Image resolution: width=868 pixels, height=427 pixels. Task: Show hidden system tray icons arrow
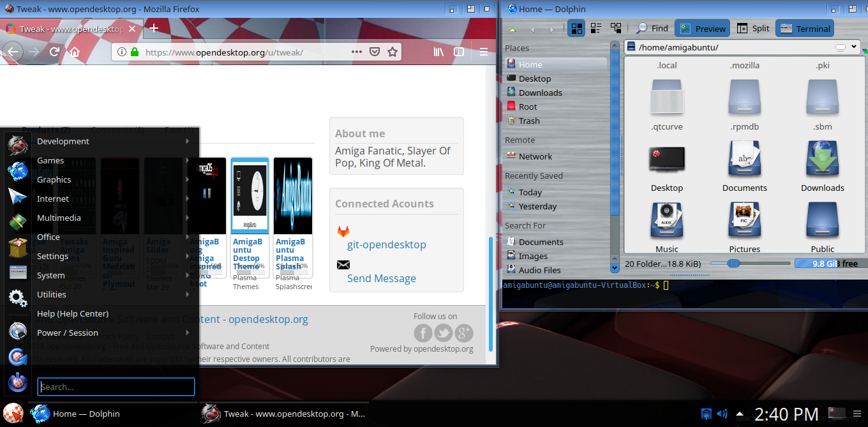pyautogui.click(x=740, y=414)
